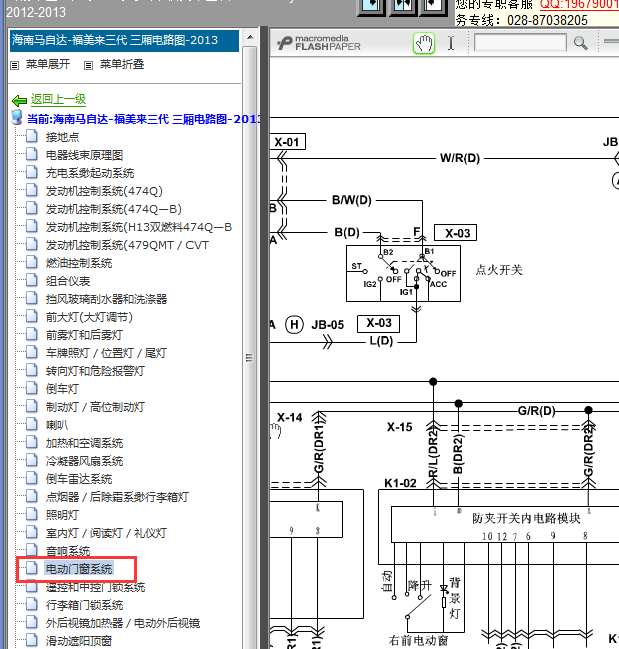
Task: Select the text selection cursor tool
Action: [x=451, y=43]
